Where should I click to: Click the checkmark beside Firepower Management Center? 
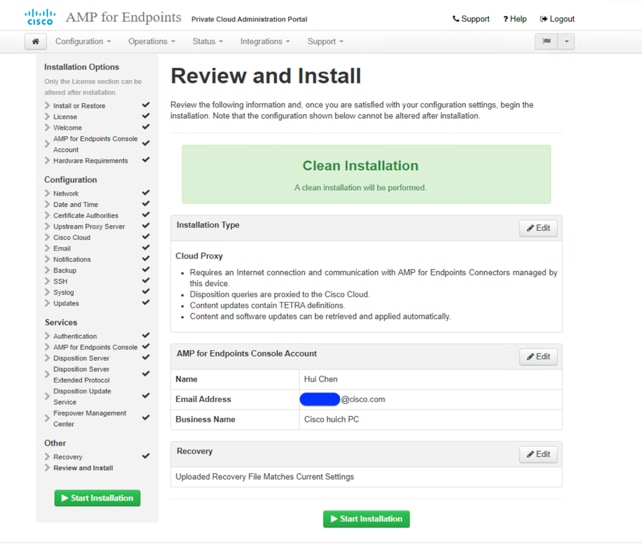[146, 418]
